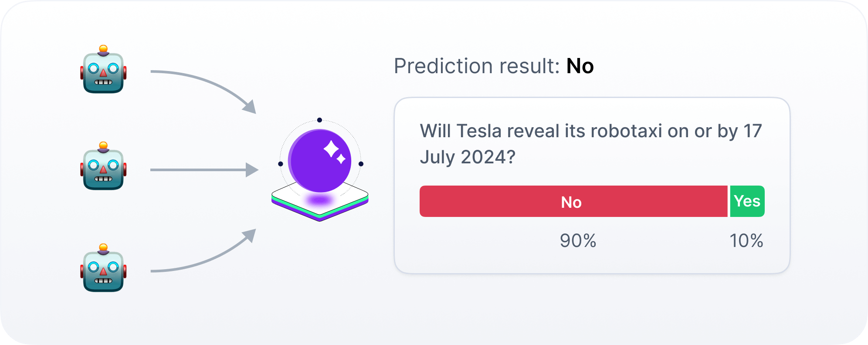Select the green Yes bar
Viewport: 868px width, 345px height.
pyautogui.click(x=747, y=201)
